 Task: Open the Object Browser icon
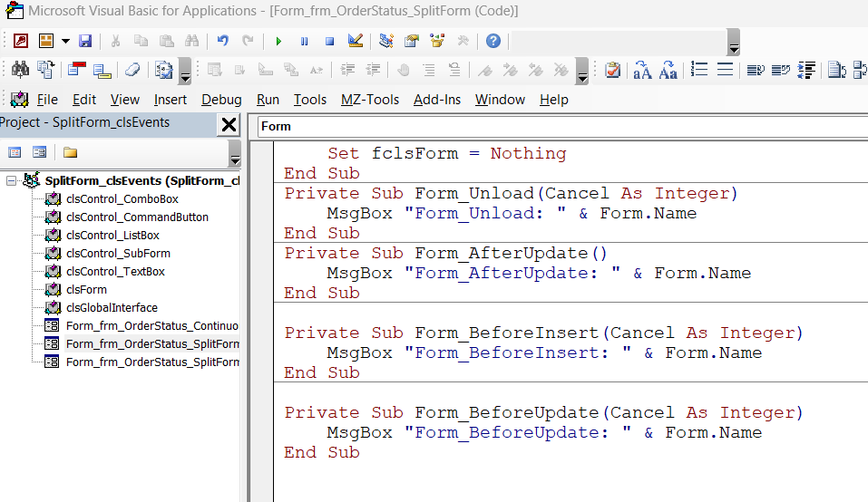tap(437, 41)
